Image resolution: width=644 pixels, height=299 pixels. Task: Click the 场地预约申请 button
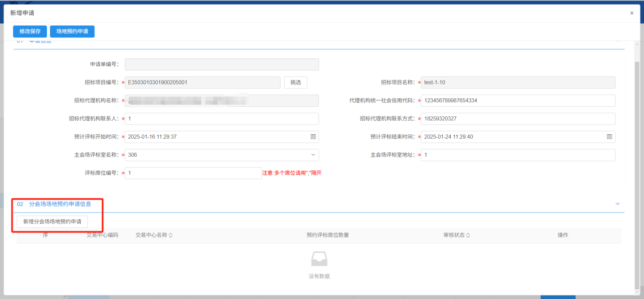coord(72,31)
